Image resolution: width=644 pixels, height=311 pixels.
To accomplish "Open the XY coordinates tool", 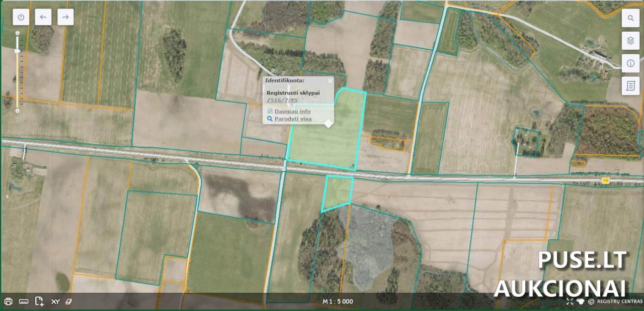I will point(55,301).
